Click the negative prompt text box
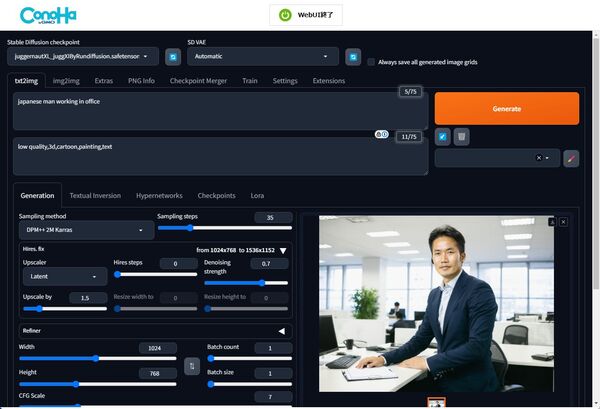The width and height of the screenshot is (600, 409). pos(220,156)
